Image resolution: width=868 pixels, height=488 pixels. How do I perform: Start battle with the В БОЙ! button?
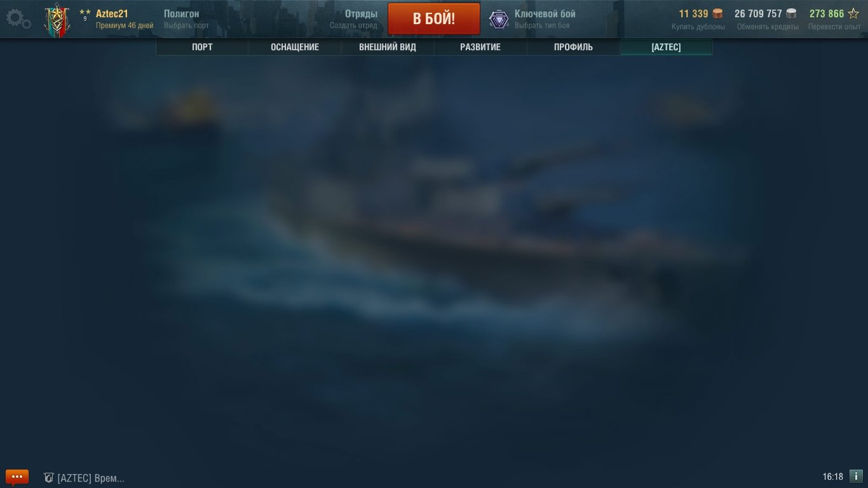(434, 18)
